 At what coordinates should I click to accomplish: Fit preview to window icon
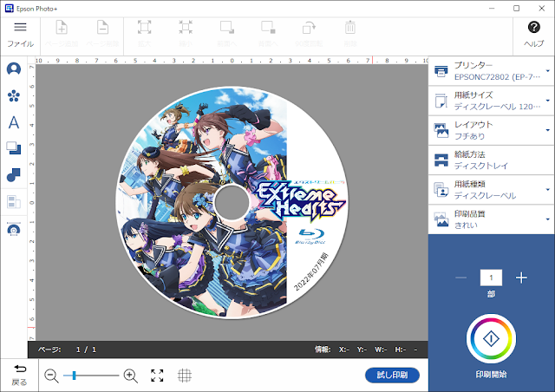click(x=157, y=376)
